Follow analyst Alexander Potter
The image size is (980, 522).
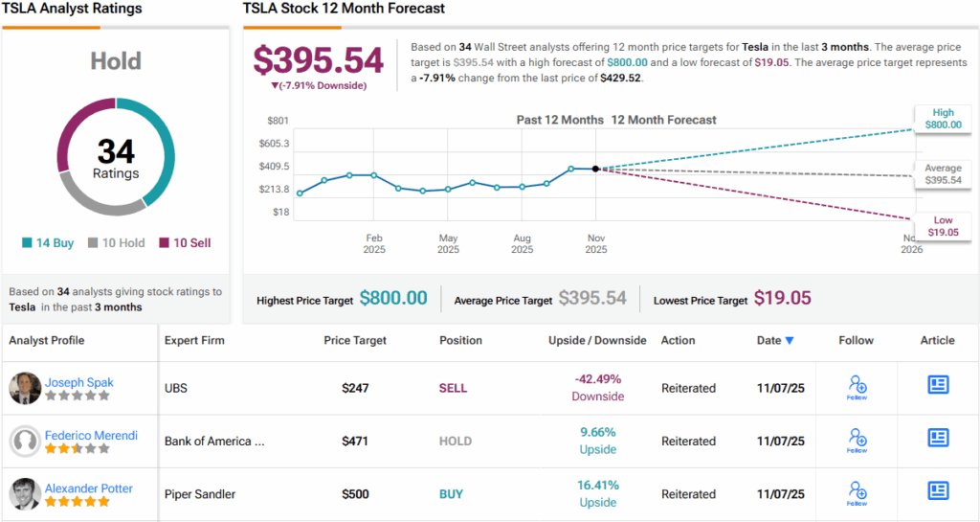[857, 493]
